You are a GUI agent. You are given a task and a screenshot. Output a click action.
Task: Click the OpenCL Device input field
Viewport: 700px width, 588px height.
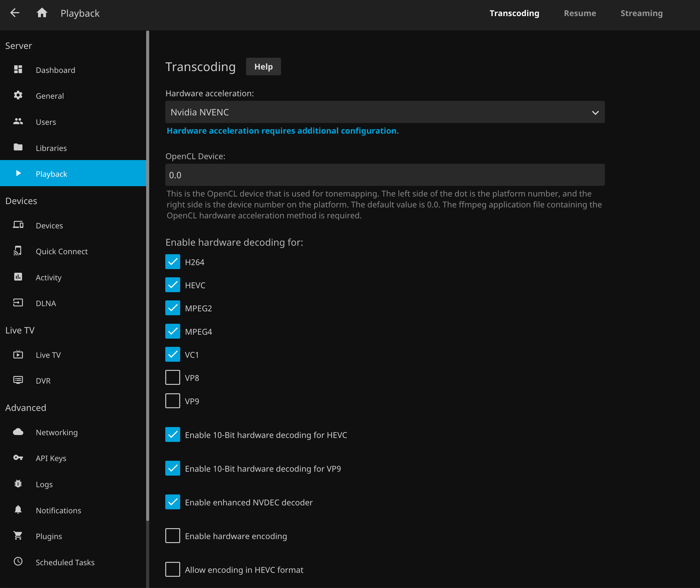click(385, 175)
